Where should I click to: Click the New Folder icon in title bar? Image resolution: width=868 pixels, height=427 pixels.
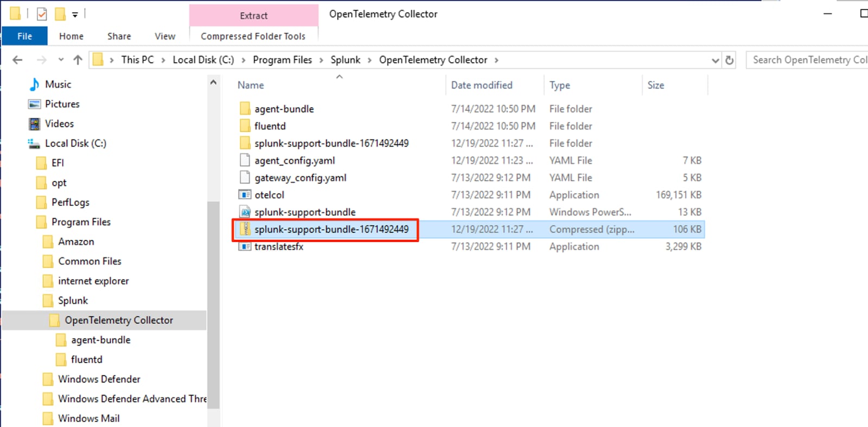pyautogui.click(x=60, y=14)
